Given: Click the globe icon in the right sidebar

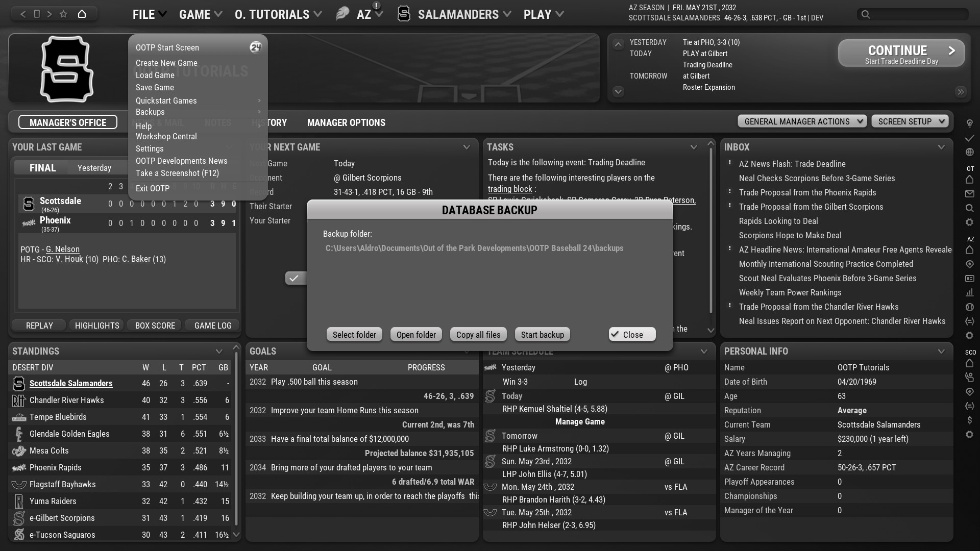Looking at the screenshot, I should click(970, 152).
